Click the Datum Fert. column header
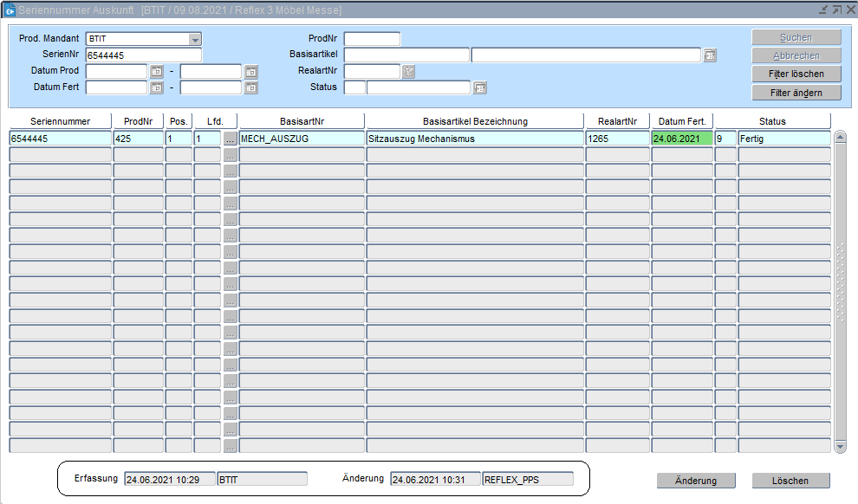Image resolution: width=858 pixels, height=504 pixels. click(681, 121)
